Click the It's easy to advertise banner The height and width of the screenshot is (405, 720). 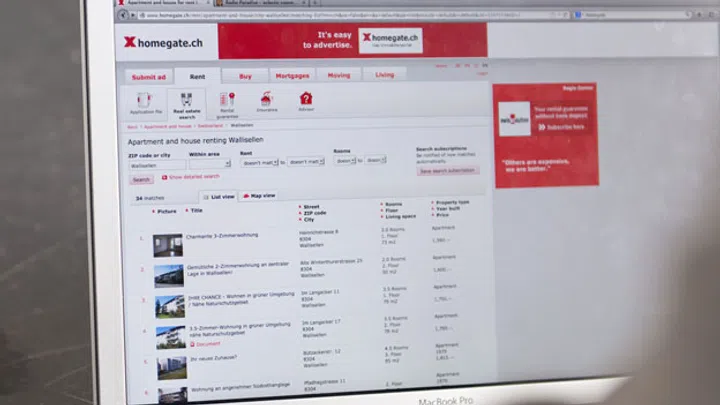tap(352, 40)
